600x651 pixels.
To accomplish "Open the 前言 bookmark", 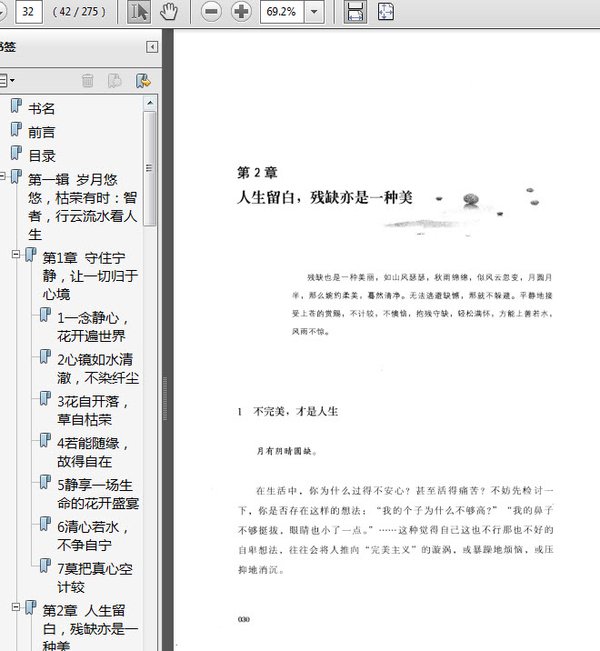I will click(x=42, y=132).
